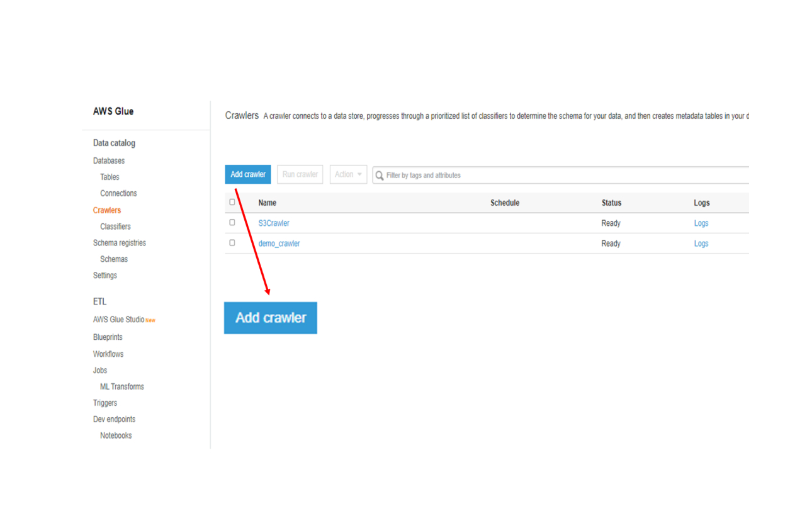This screenshot has width=812, height=516.
Task: Open Schema registries in the sidebar
Action: click(120, 243)
